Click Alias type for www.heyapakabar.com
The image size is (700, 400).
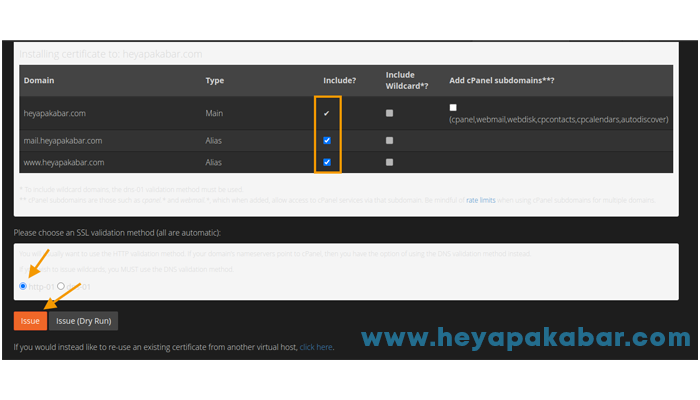click(213, 162)
